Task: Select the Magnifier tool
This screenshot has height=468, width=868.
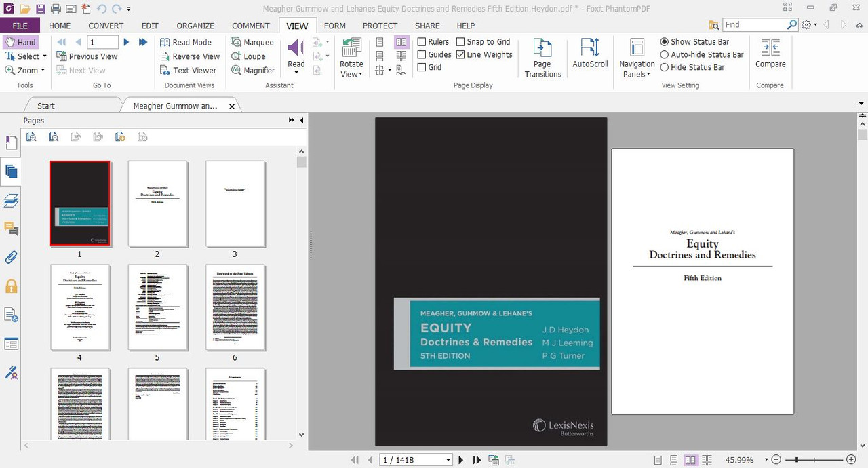Action: (253, 70)
